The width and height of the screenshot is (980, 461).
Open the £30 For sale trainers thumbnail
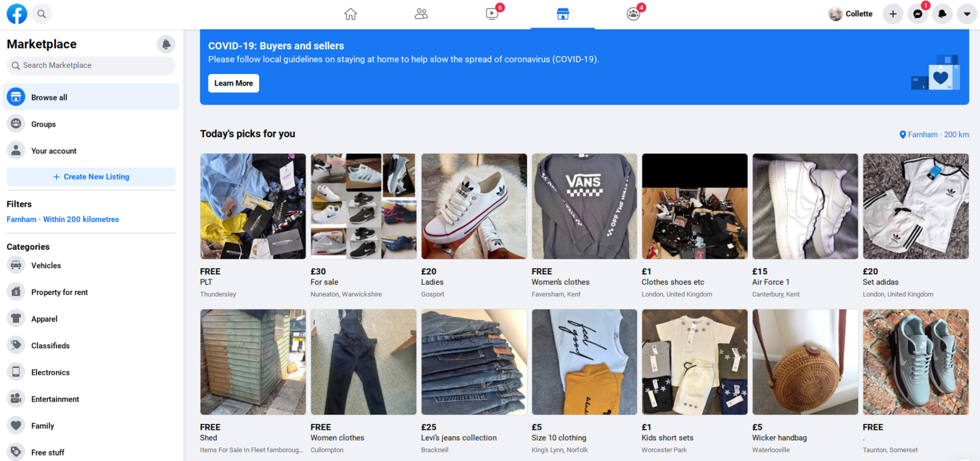coord(363,206)
